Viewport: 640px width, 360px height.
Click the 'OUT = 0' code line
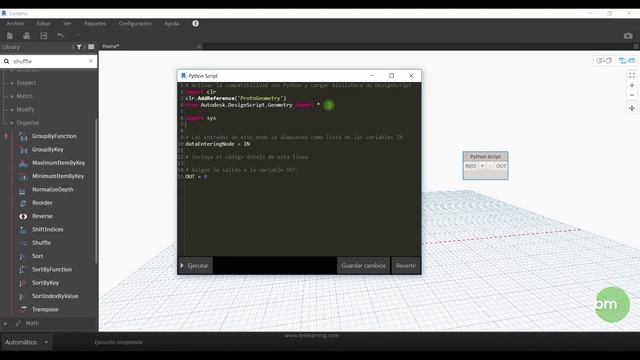pos(196,177)
